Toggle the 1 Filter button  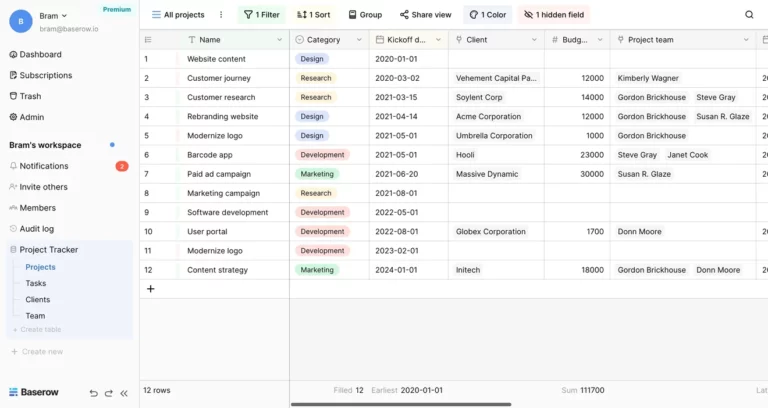(262, 15)
